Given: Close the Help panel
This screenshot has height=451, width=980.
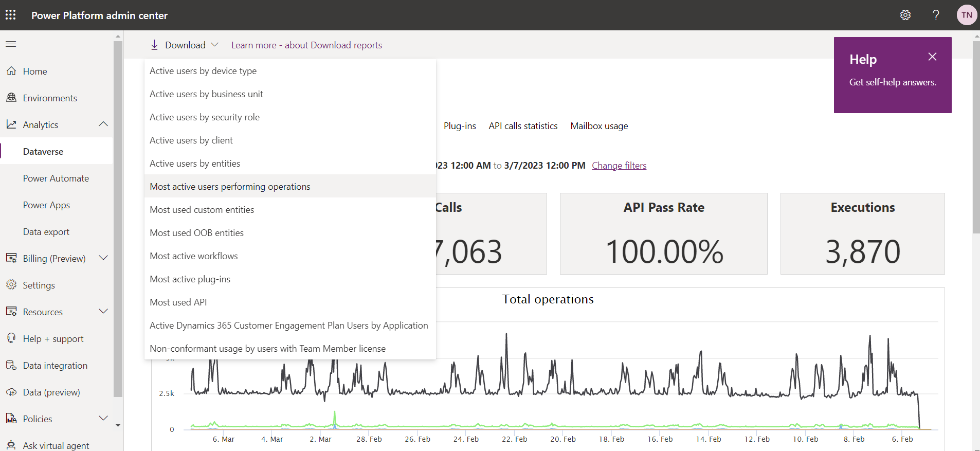Looking at the screenshot, I should tap(932, 57).
